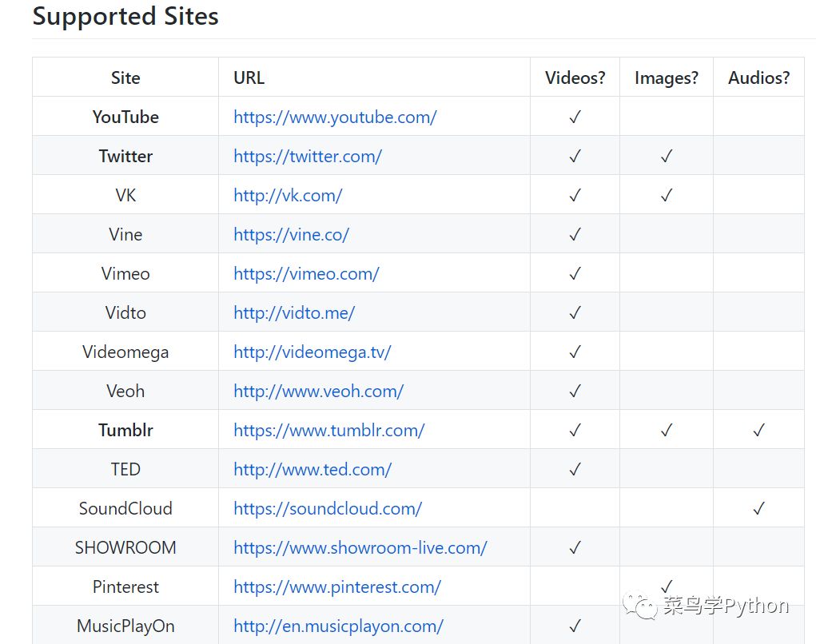Open the twitter.com link
816x644 pixels.
pyautogui.click(x=308, y=156)
